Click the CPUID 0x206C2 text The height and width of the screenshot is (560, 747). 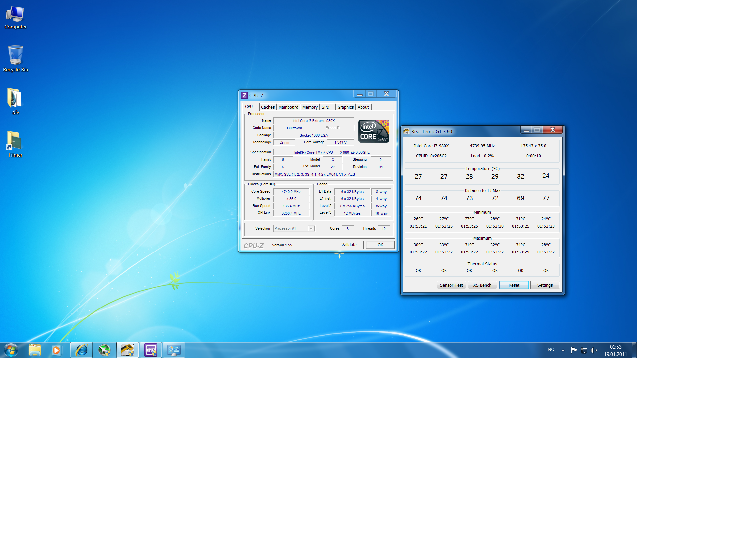[x=431, y=156]
